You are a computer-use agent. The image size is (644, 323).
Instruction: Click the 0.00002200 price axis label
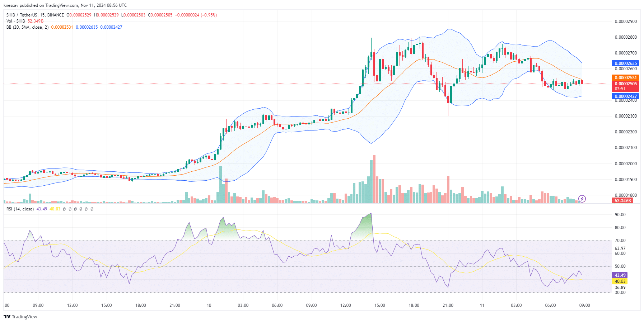point(626,132)
